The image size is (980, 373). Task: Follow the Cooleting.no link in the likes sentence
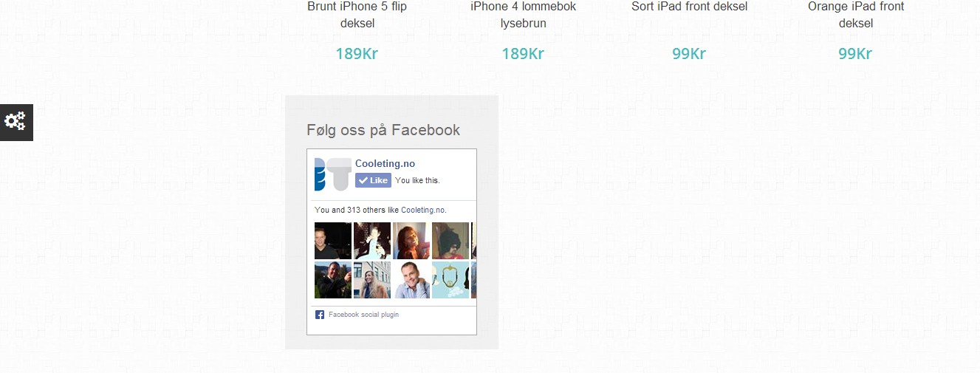(423, 210)
